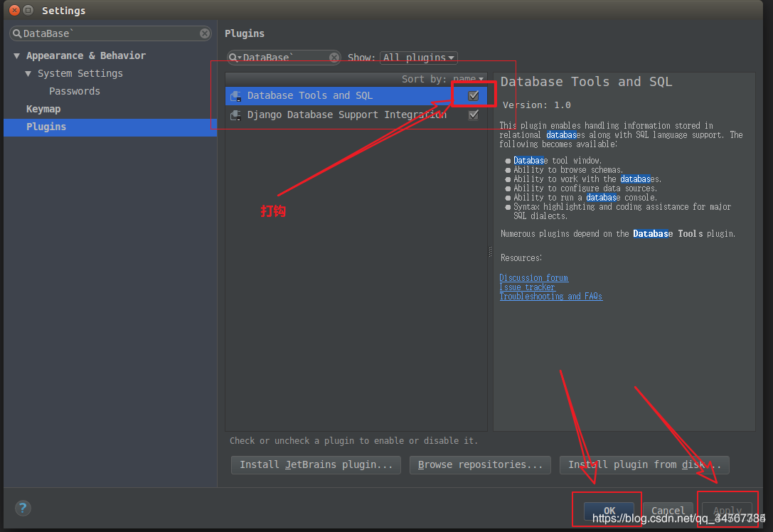Select Passwords in the settings tree
Image resolution: width=773 pixels, height=532 pixels.
(x=75, y=91)
